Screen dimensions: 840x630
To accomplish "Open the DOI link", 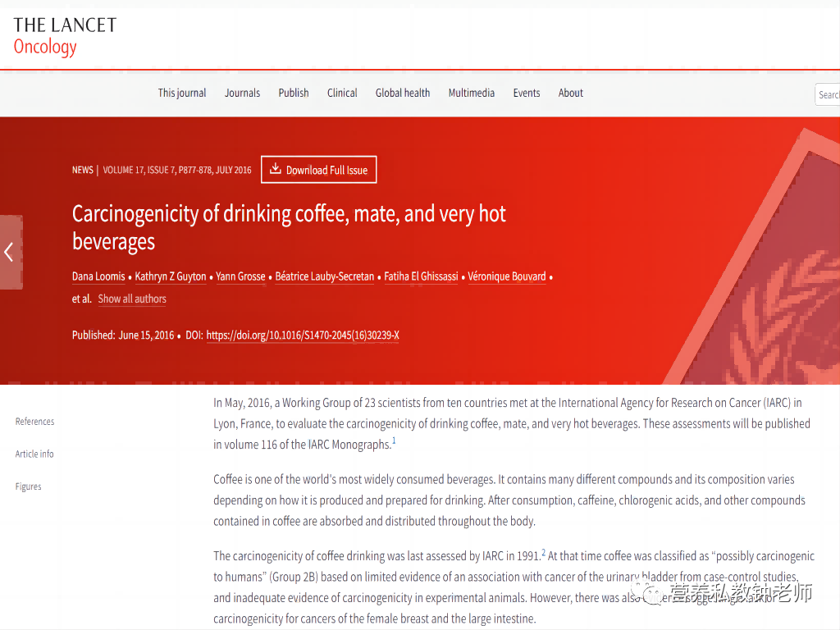I will pyautogui.click(x=303, y=336).
